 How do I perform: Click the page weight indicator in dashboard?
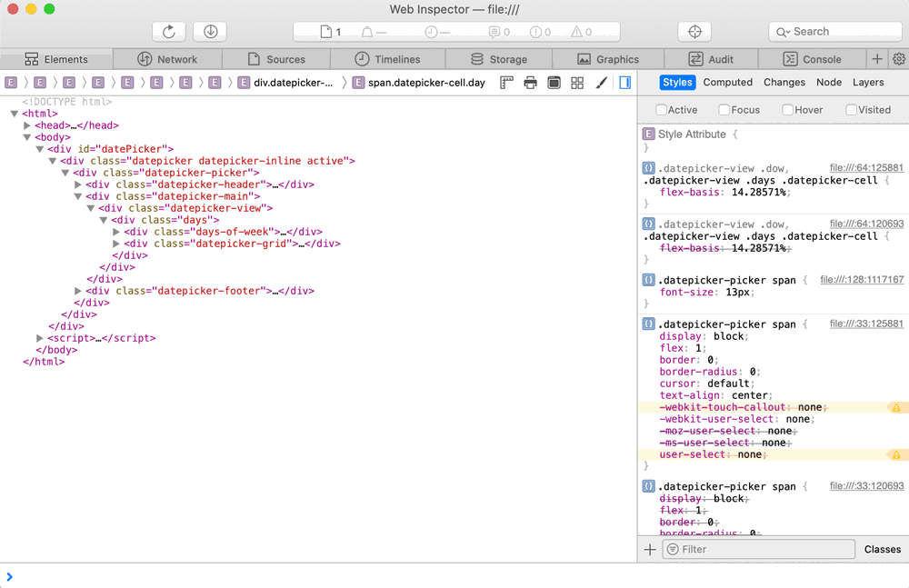coord(374,32)
